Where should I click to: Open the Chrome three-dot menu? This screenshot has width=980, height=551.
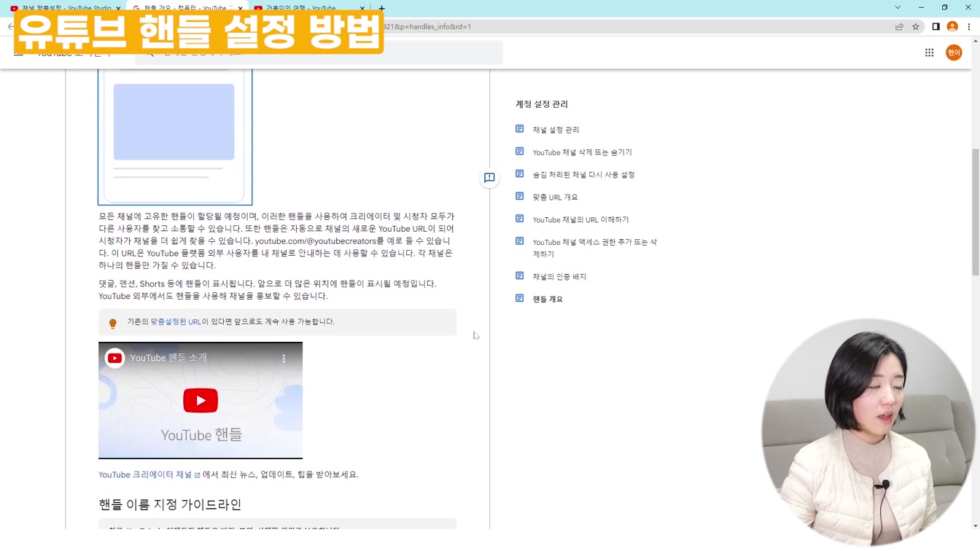coord(969,27)
